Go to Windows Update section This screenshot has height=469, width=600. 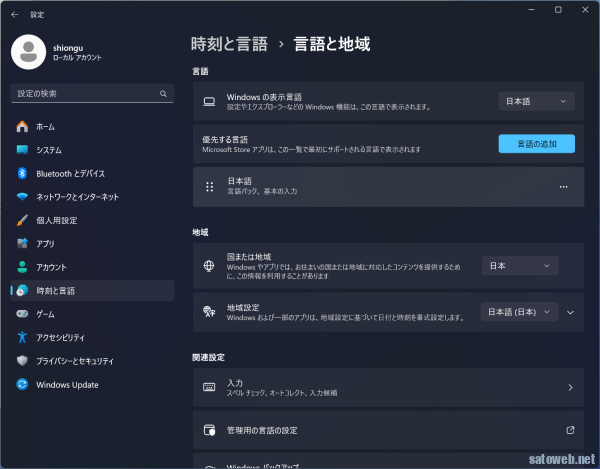[67, 384]
